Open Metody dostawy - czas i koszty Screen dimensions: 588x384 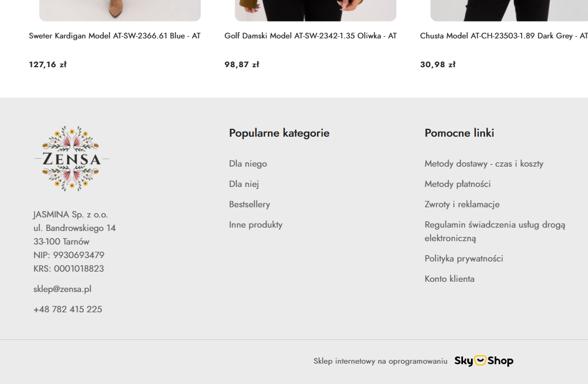coord(484,164)
